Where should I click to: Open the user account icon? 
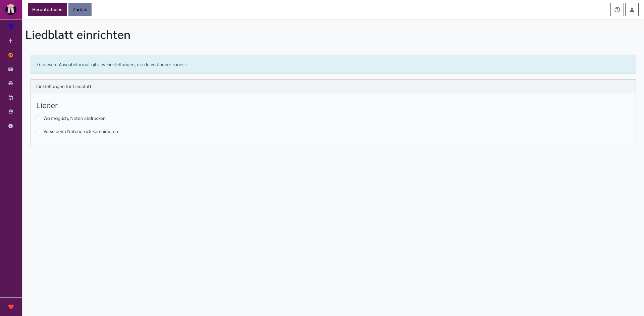pyautogui.click(x=632, y=9)
